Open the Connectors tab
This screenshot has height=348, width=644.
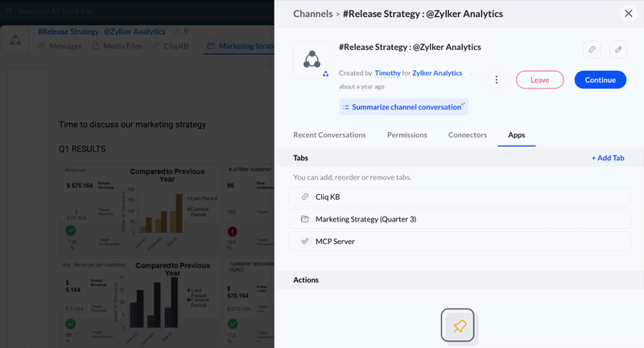tap(468, 135)
